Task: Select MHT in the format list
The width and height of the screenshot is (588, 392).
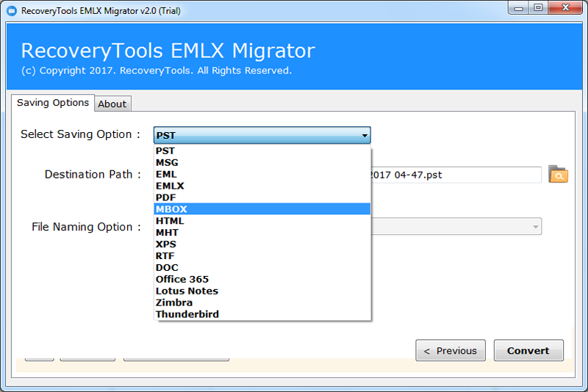Action: 262,233
